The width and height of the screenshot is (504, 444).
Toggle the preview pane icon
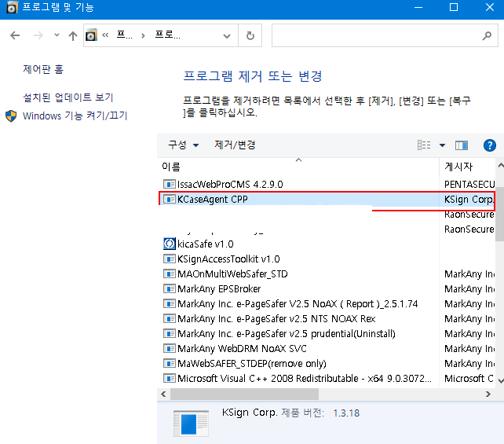click(x=462, y=145)
